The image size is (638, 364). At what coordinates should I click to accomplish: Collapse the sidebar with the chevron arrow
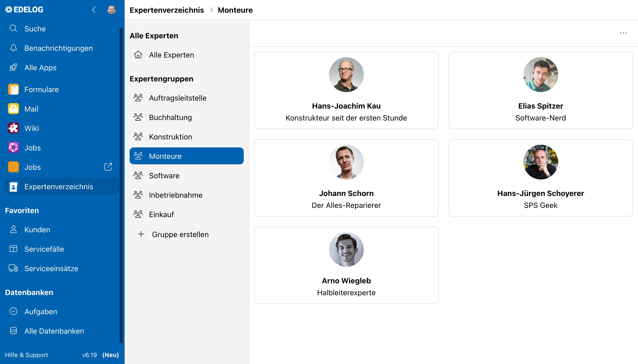[x=94, y=10]
